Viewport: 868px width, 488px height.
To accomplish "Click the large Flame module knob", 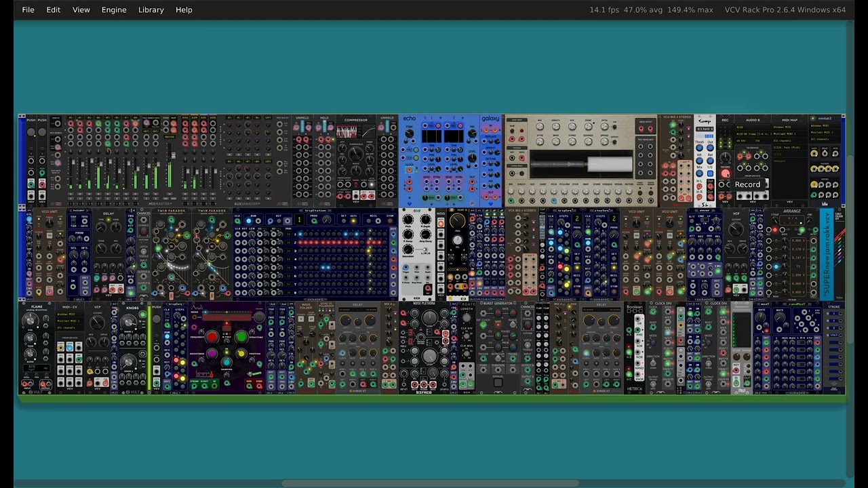I will click(x=31, y=321).
